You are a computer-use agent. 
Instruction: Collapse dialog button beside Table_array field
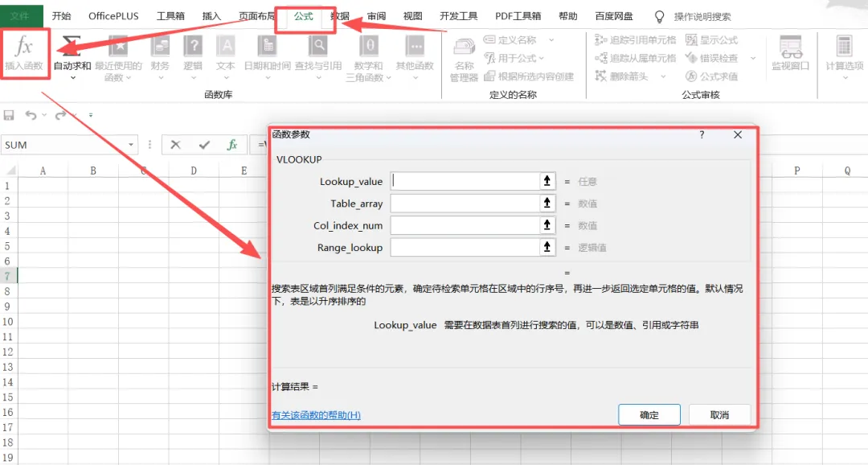click(x=547, y=204)
